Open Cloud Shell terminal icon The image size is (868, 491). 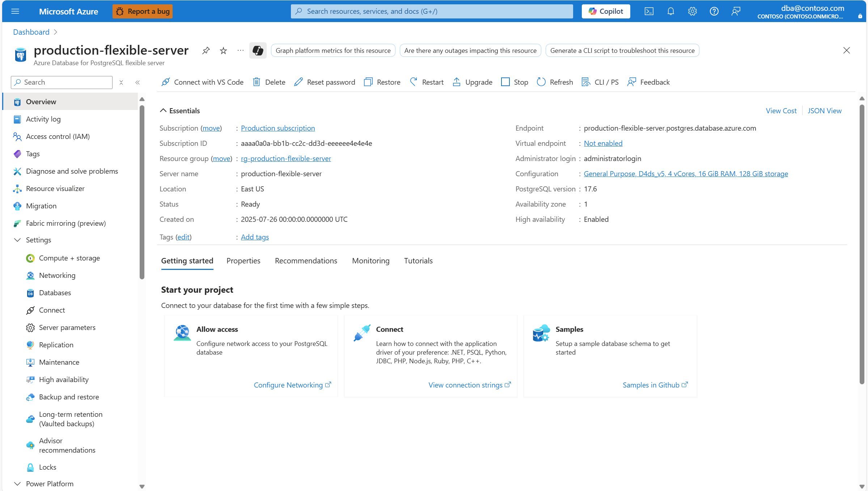click(649, 11)
